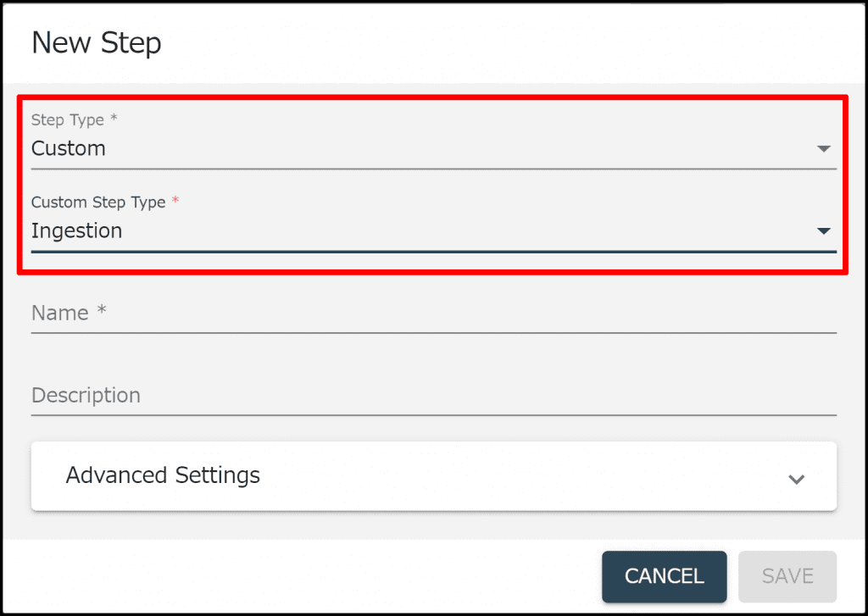Click empty middle of Advanced Settings panel
This screenshot has width=868, height=616.
[509, 476]
